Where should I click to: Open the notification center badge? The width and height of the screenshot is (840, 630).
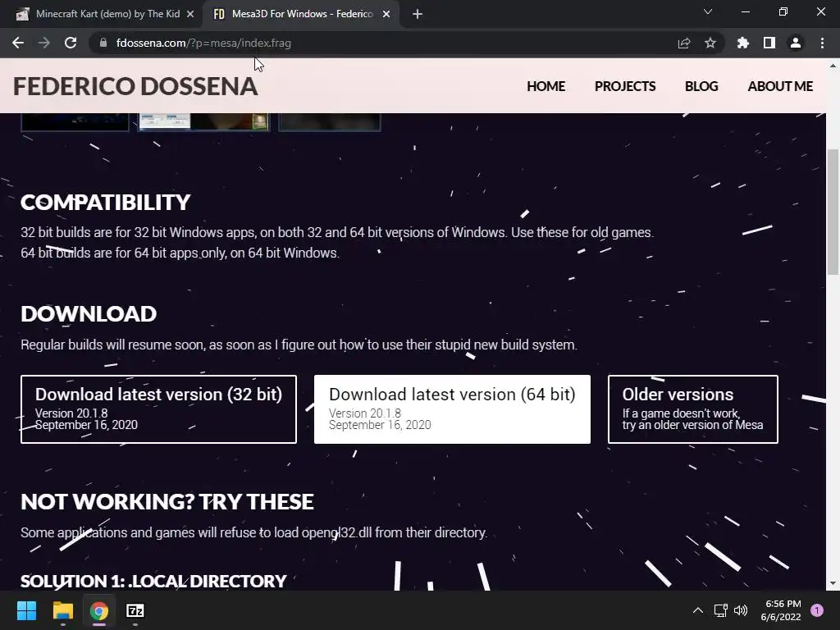[817, 610]
